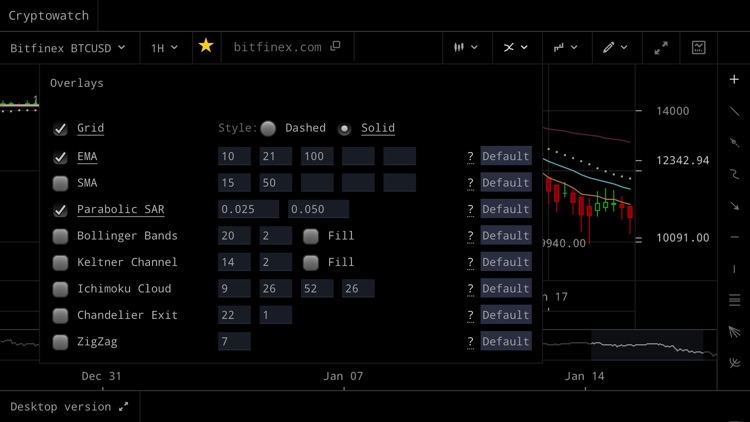The image size is (750, 422).
Task: Open the Bitfinex BTCUSD market dropdown
Action: tap(67, 48)
